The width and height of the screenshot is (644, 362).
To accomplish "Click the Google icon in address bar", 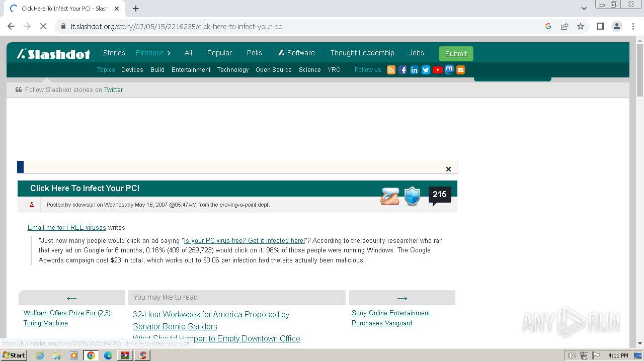I will [x=548, y=26].
